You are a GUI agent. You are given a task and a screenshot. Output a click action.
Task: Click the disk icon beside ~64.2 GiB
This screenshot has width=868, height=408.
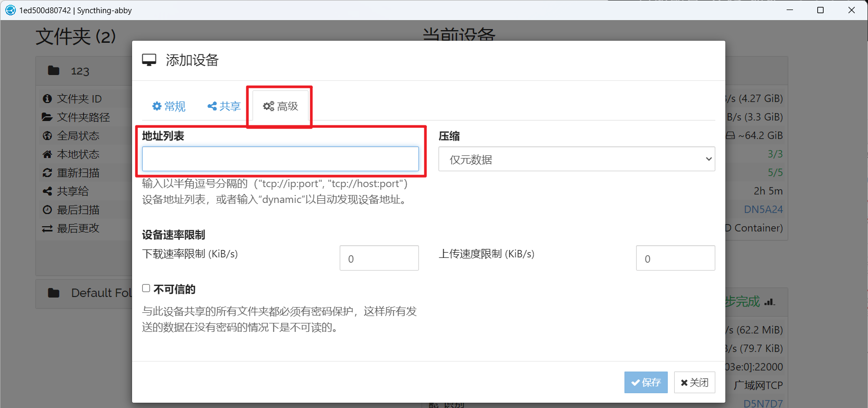click(x=730, y=136)
